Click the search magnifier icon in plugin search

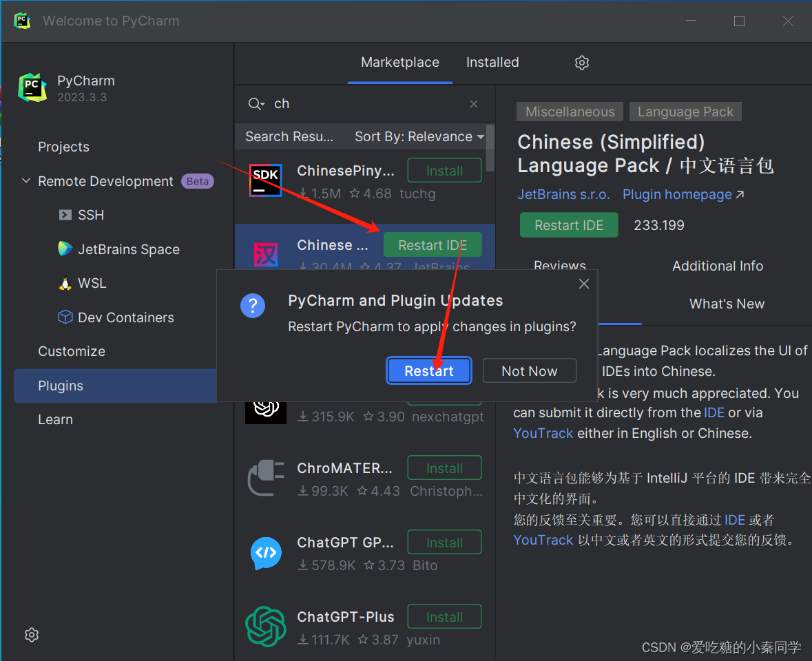pos(256,104)
